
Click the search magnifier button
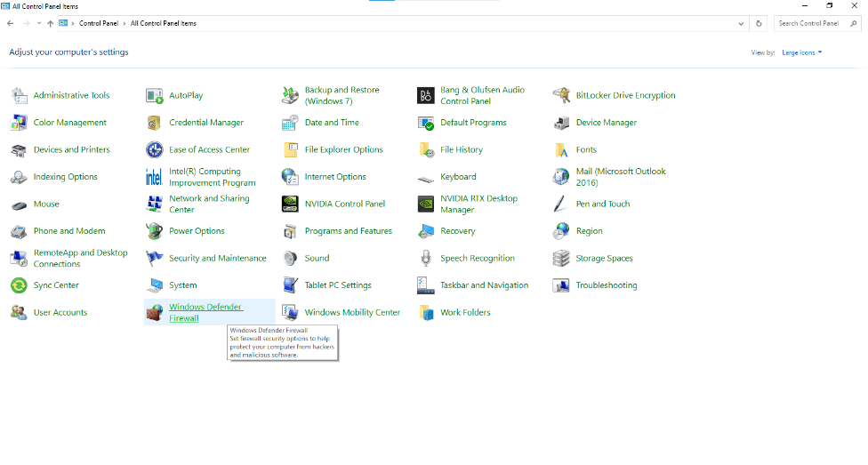854,23
